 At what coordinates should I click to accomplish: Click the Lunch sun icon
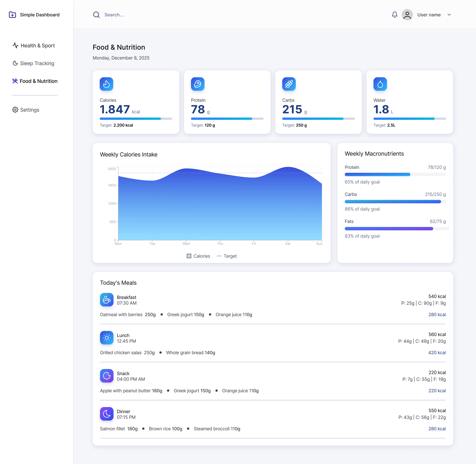107,337
